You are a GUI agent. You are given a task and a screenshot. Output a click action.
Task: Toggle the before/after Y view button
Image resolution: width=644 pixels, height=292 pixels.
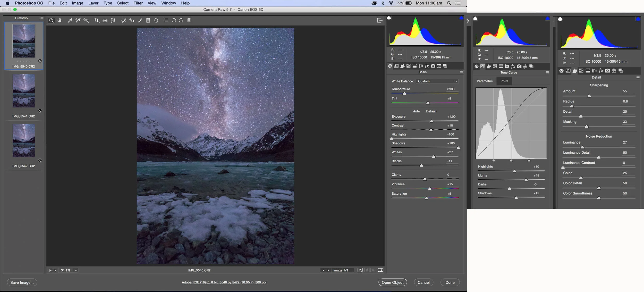point(360,270)
